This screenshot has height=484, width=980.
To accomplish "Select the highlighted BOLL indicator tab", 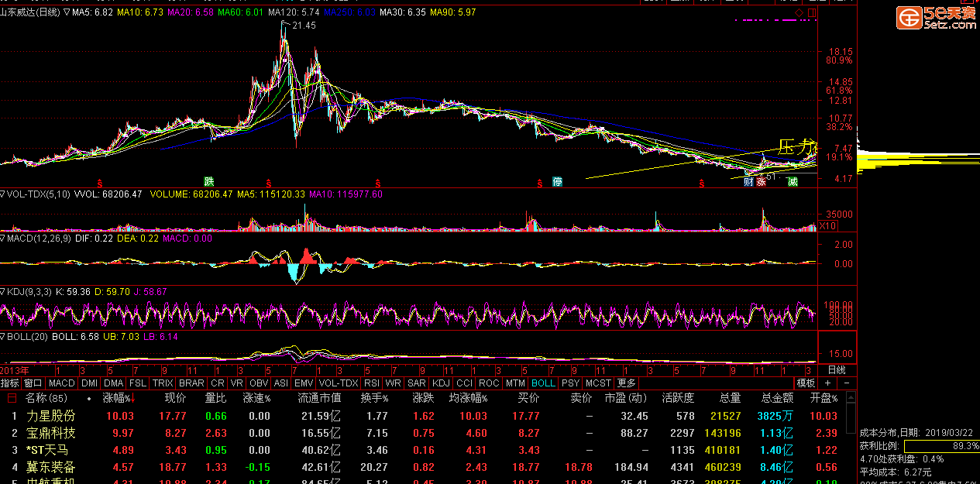I will (543, 383).
